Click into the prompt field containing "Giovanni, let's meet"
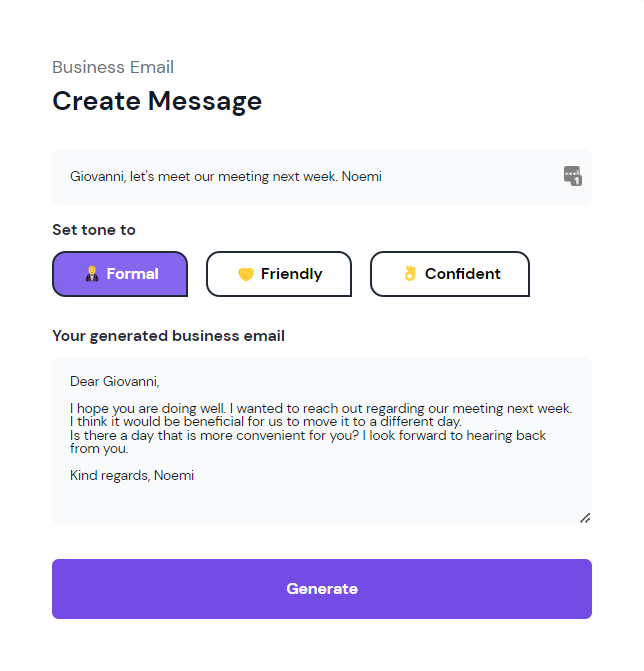This screenshot has width=644, height=671. tap(322, 177)
